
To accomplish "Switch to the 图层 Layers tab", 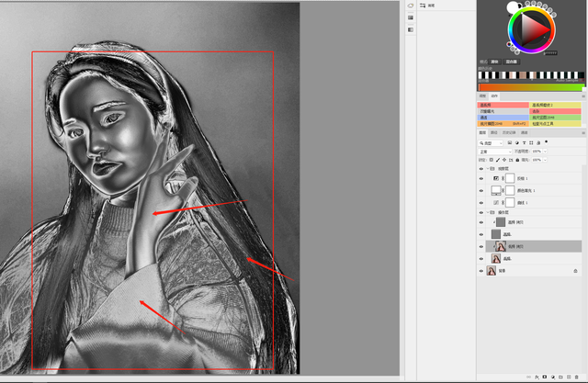I will [482, 132].
